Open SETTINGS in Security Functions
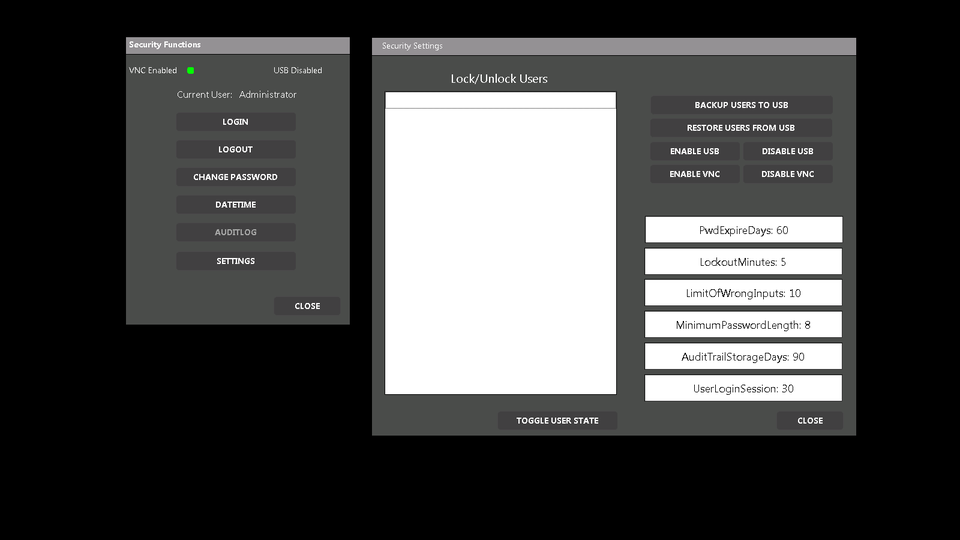This screenshot has height=540, width=960. point(236,261)
